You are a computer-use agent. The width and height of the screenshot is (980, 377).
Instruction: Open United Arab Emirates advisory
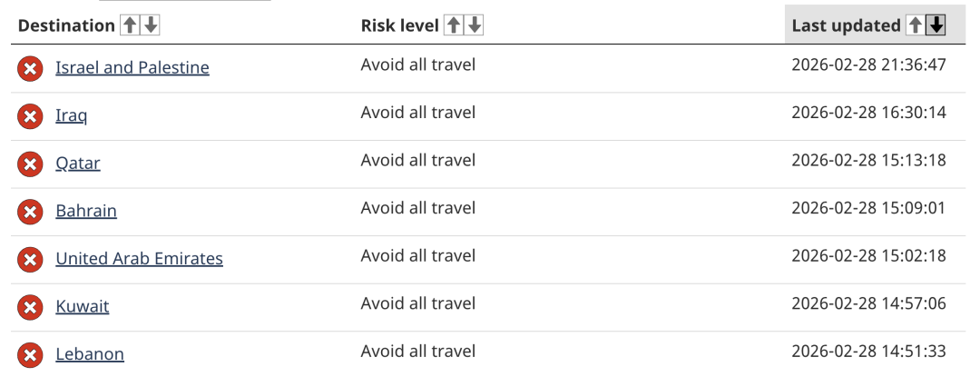pos(139,258)
